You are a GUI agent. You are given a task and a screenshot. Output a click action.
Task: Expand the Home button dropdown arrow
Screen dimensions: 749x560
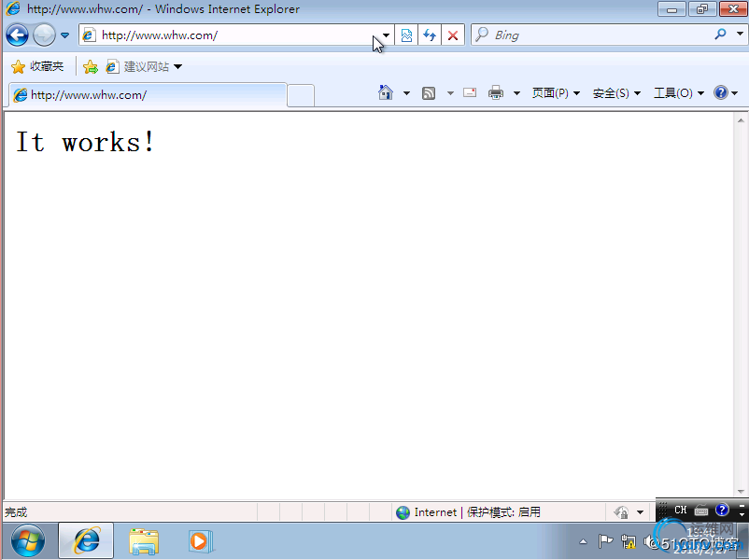pyautogui.click(x=406, y=93)
